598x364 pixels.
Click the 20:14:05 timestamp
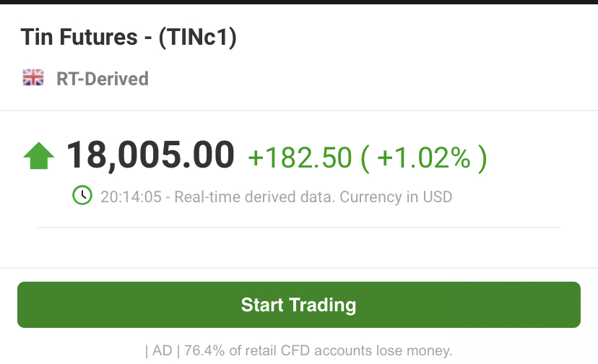pyautogui.click(x=131, y=197)
